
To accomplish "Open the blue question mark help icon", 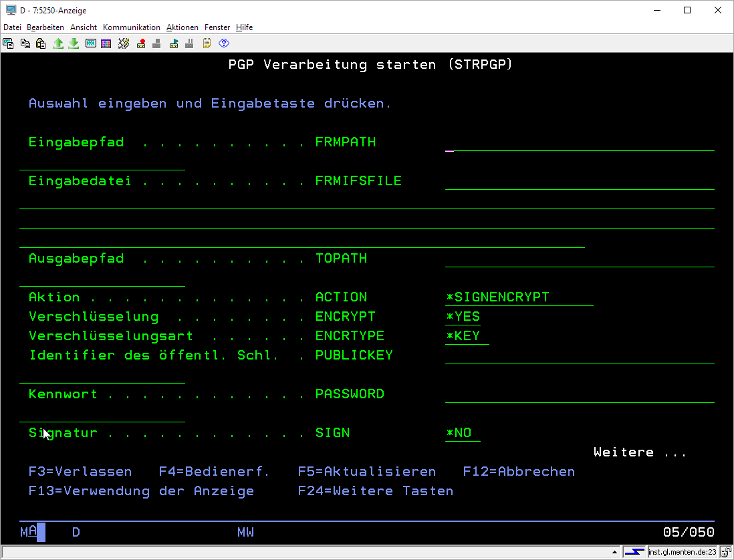I will (224, 43).
